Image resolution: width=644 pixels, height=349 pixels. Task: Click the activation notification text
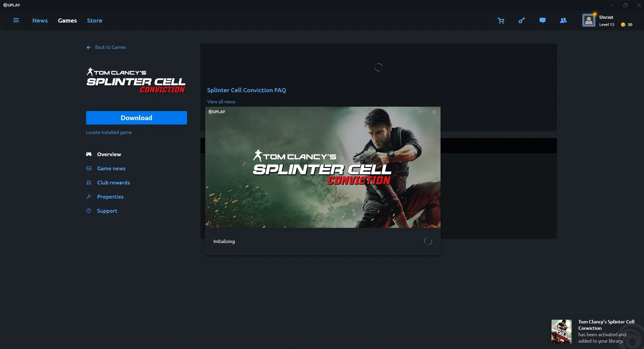606,331
